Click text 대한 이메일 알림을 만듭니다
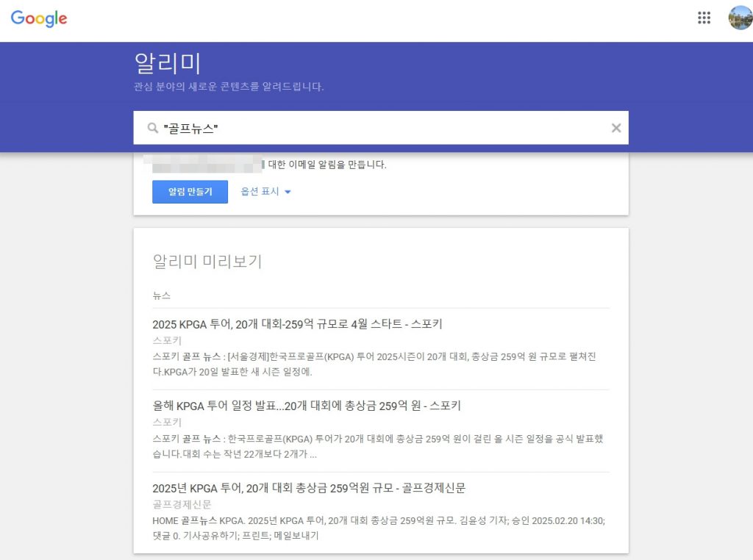The image size is (753, 560). point(327,165)
